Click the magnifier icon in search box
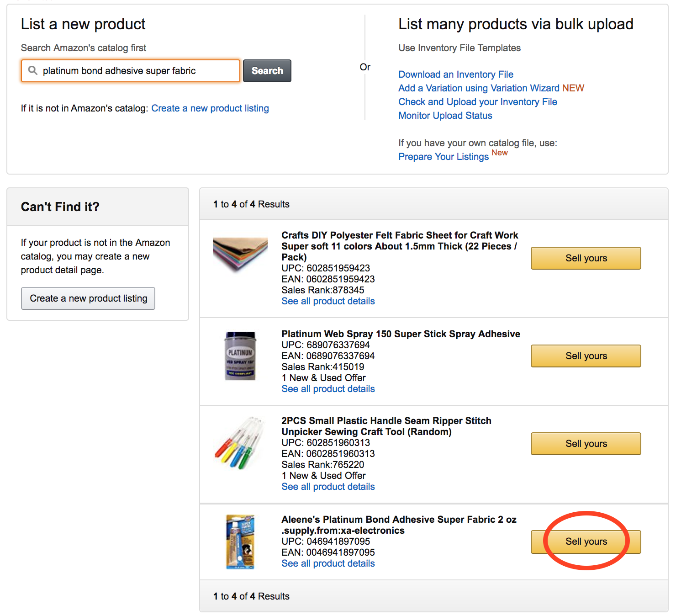Screen dimensions: 676x616 point(33,70)
